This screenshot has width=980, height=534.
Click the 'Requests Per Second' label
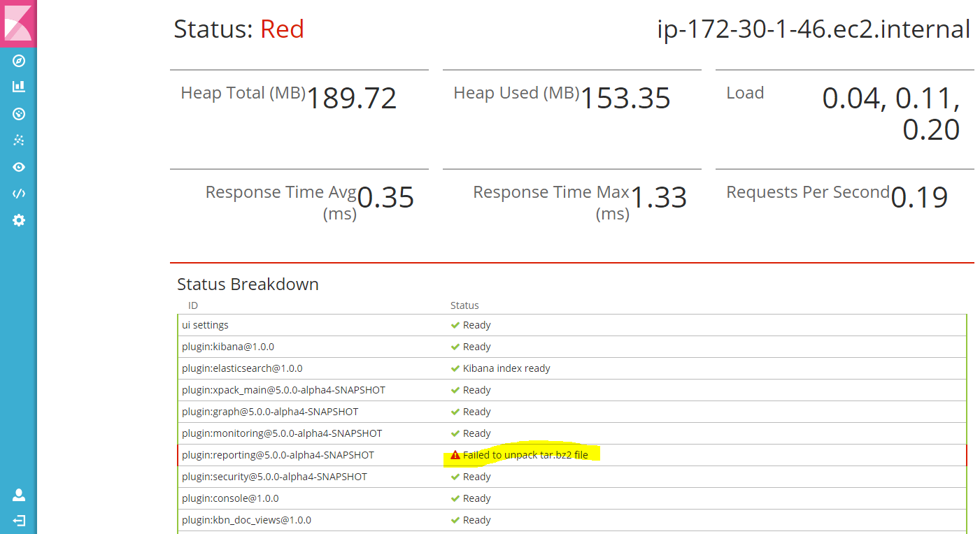tap(808, 192)
